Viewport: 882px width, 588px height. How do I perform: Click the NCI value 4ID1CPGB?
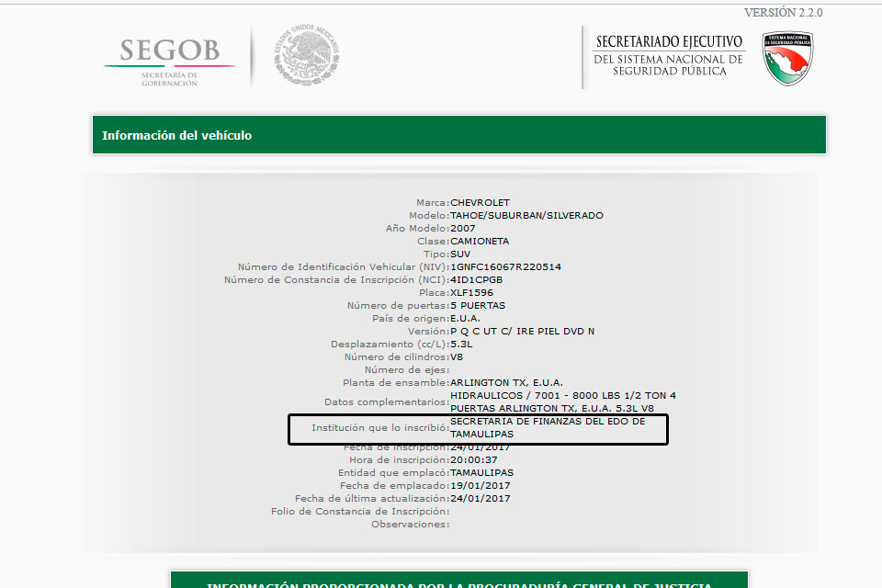click(476, 280)
